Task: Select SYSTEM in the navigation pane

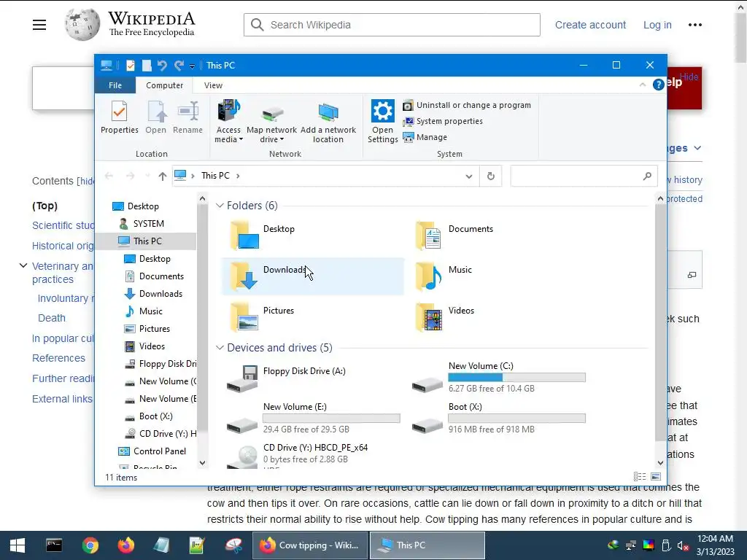Action: point(149,224)
